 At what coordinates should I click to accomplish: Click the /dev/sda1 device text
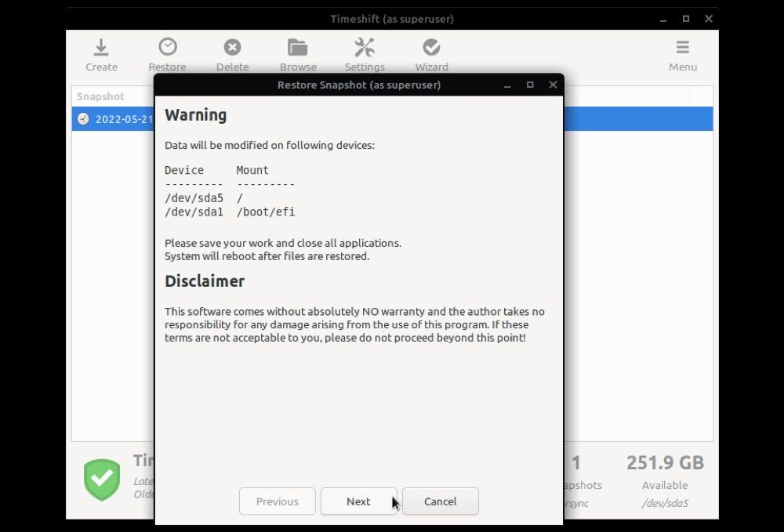pyautogui.click(x=194, y=212)
